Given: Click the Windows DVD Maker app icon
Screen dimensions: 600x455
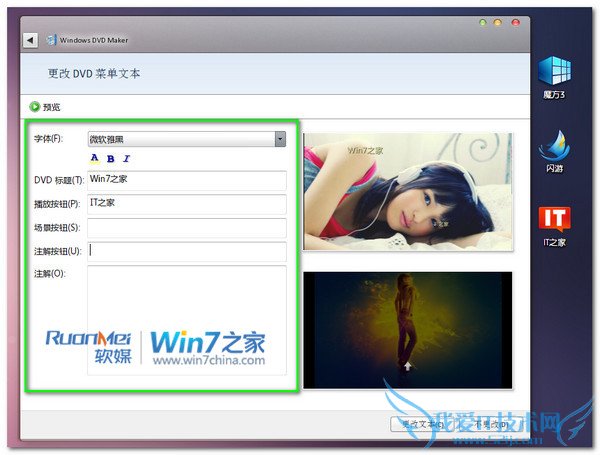Looking at the screenshot, I should click(52, 40).
